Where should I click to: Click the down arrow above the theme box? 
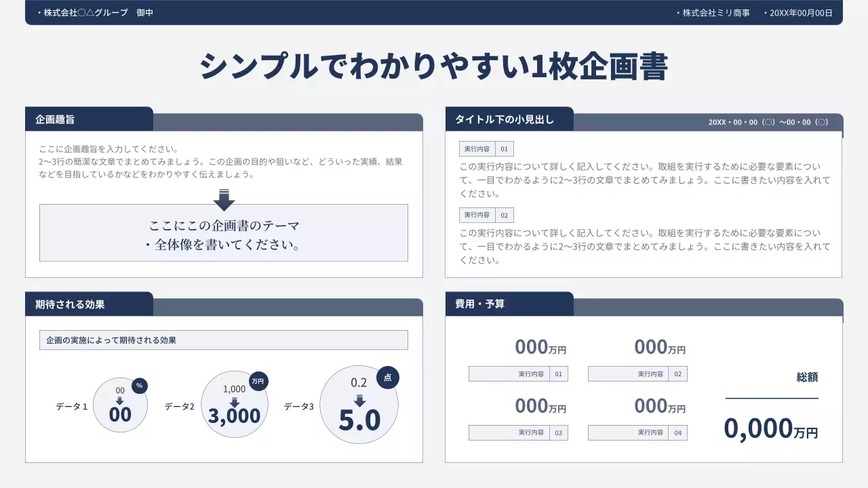pos(224,200)
